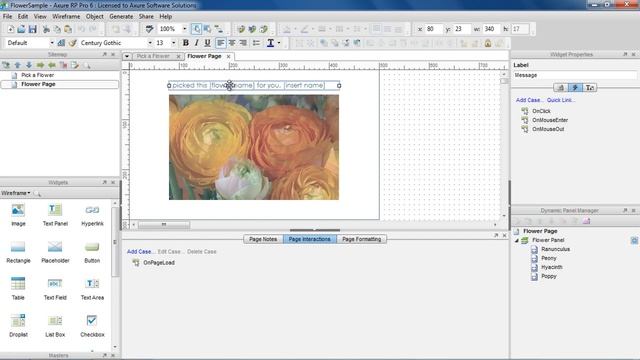Open the Wireframe widget library dropdown

point(16,193)
